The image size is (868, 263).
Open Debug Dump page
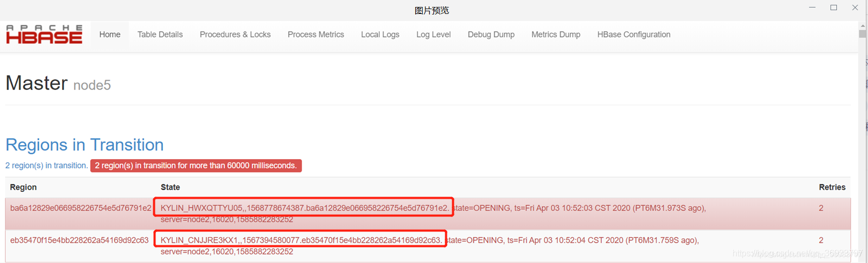tap(491, 35)
